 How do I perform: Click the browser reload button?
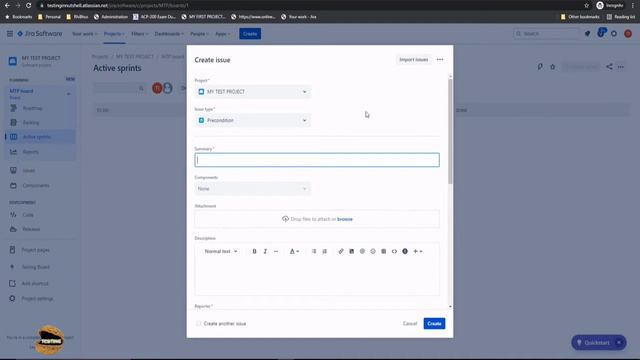click(x=29, y=5)
